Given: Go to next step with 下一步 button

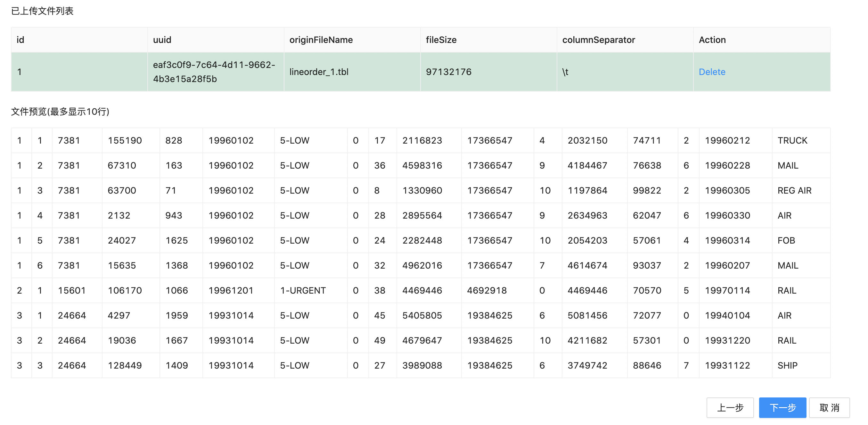Looking at the screenshot, I should (x=782, y=407).
